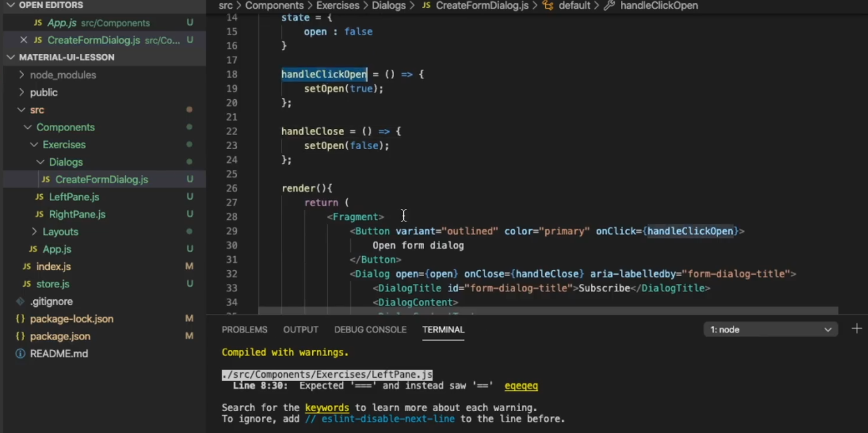Collapse the OPEN EDITORS section
Image resolution: width=868 pixels, height=433 pixels.
coord(11,5)
